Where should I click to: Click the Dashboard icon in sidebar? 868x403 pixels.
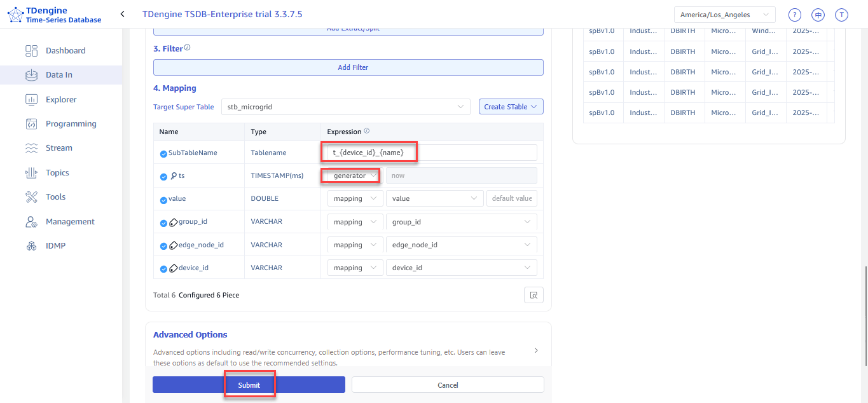31,51
